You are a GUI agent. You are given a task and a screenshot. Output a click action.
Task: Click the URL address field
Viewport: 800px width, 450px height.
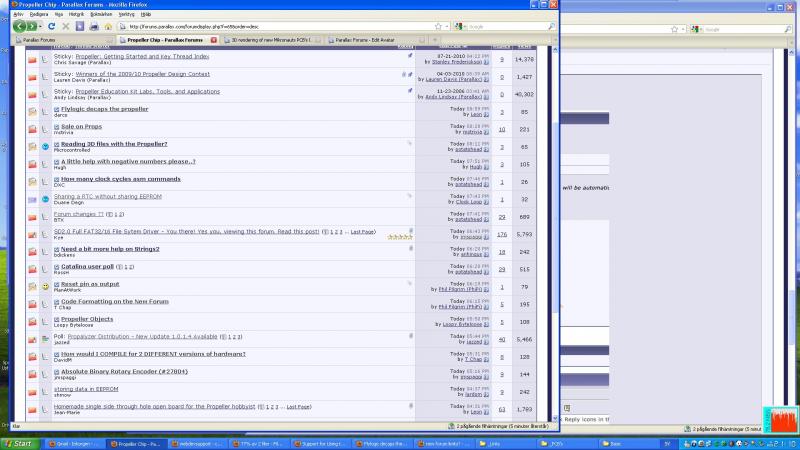278,27
